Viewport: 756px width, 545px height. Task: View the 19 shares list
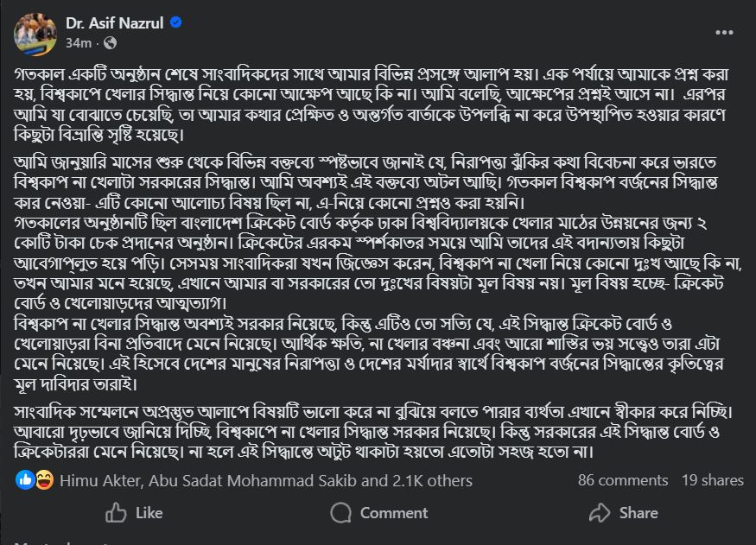[712, 480]
